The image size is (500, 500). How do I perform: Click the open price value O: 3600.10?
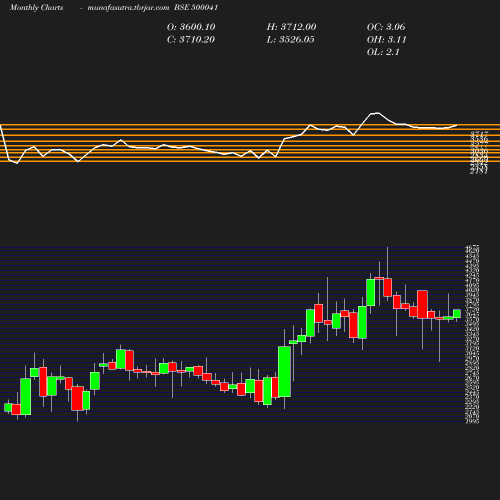click(x=191, y=27)
